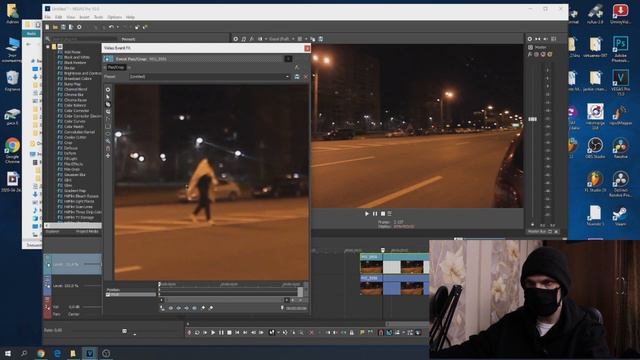Play the video preview

click(367, 213)
